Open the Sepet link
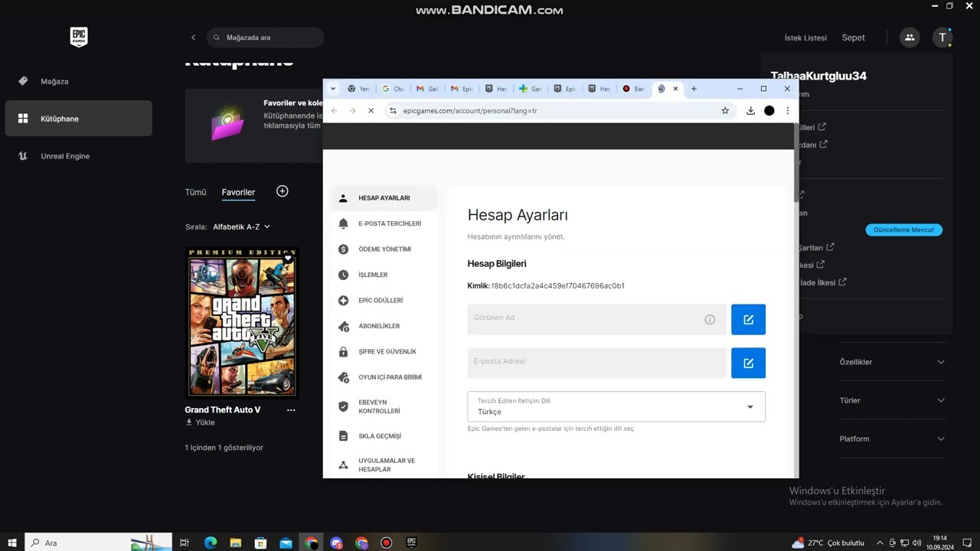The image size is (980, 551). (x=854, y=37)
